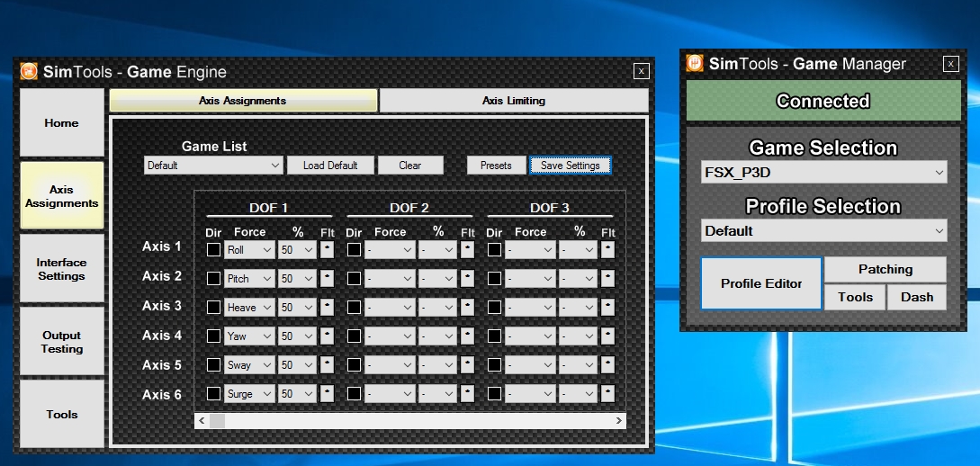Open Axis 5 Sway force dropdown
980x466 pixels.
248,365
